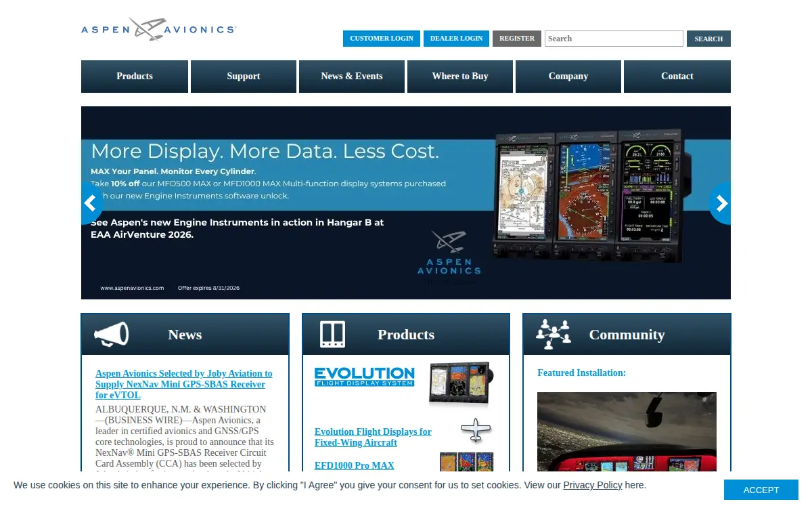Advance to the next banner slide arrow
812x508 pixels.
[x=721, y=203]
